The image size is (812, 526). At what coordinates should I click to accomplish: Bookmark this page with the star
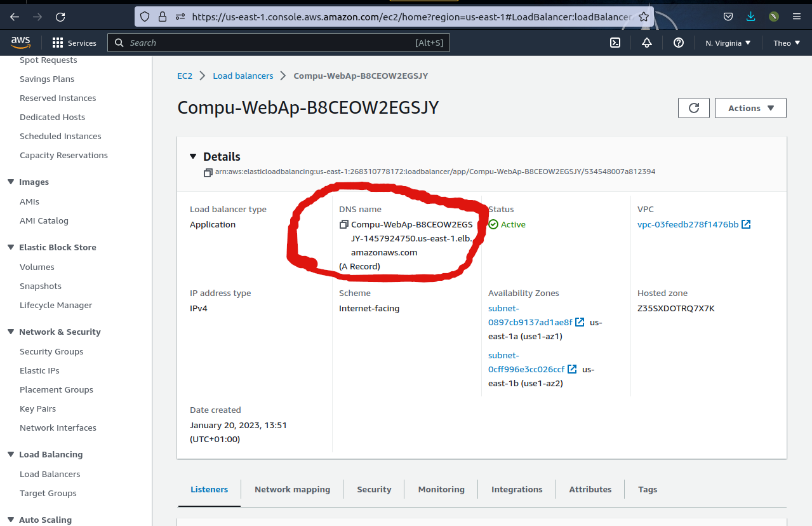(644, 17)
